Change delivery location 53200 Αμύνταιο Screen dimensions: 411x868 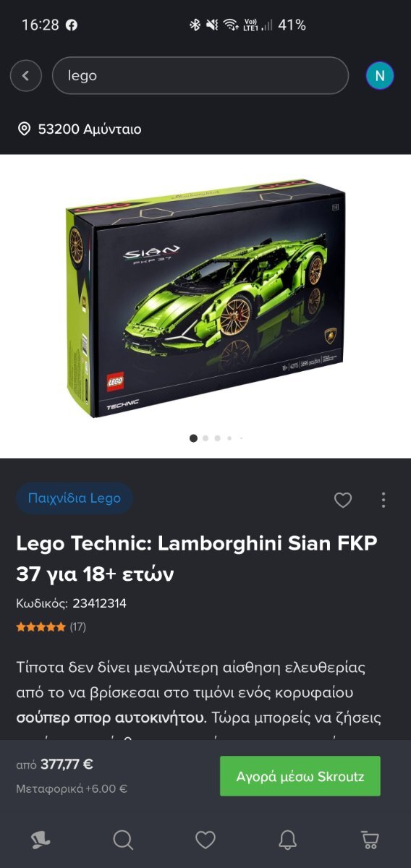pyautogui.click(x=80, y=129)
